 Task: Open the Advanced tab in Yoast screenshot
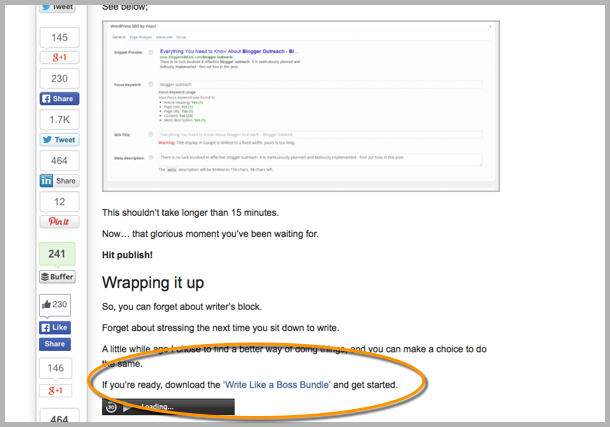[164, 37]
